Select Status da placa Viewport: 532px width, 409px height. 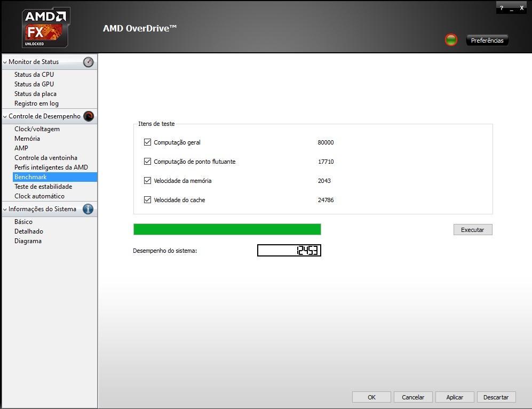pyautogui.click(x=35, y=94)
